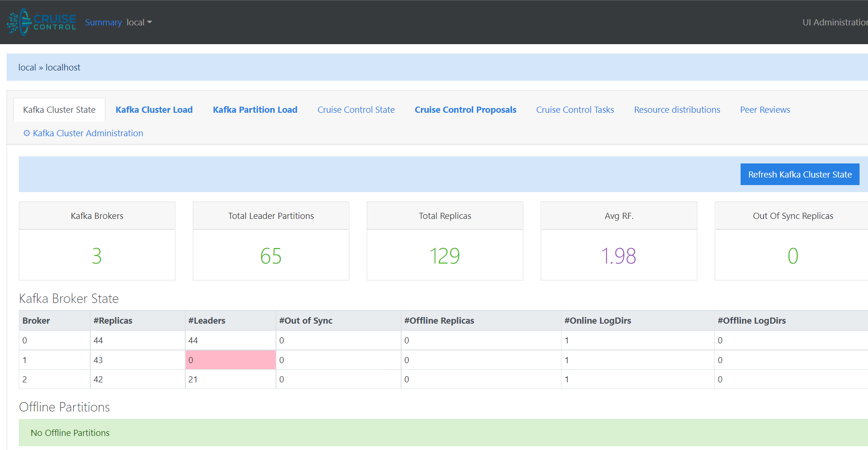Click the Cruise Control logo
The image size is (868, 450).
pyautogui.click(x=41, y=22)
